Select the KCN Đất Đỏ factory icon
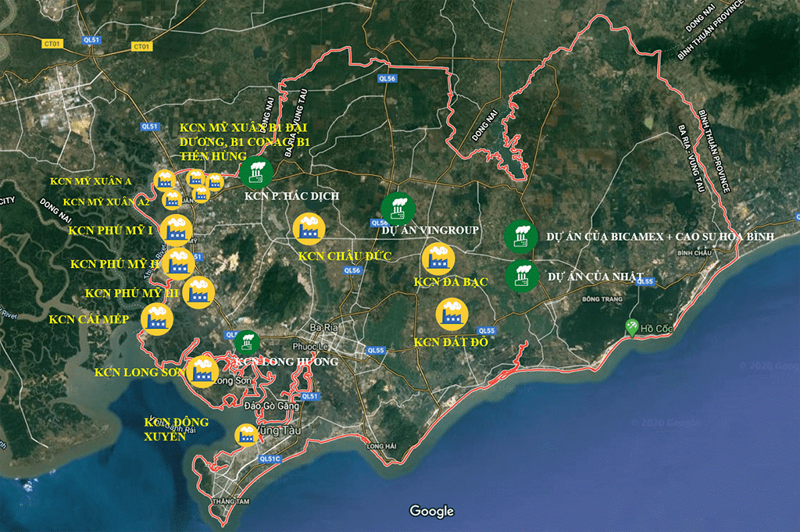The image size is (800, 532). 452,314
